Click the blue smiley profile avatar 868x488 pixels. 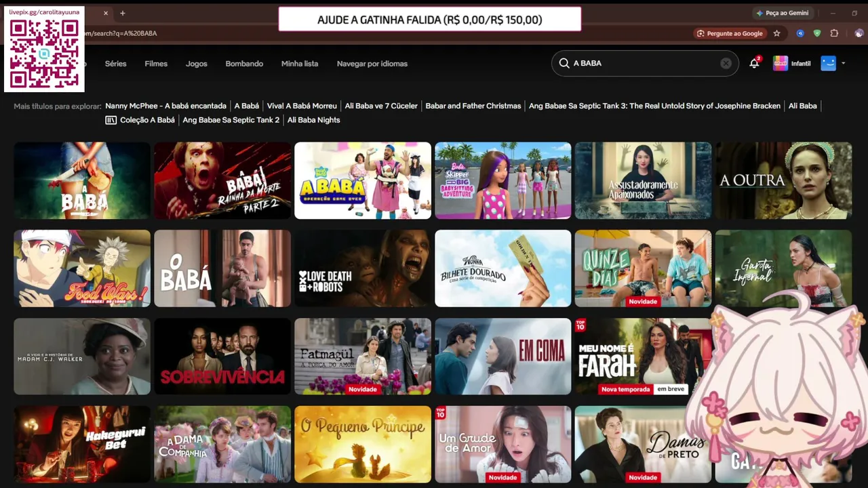click(x=828, y=63)
